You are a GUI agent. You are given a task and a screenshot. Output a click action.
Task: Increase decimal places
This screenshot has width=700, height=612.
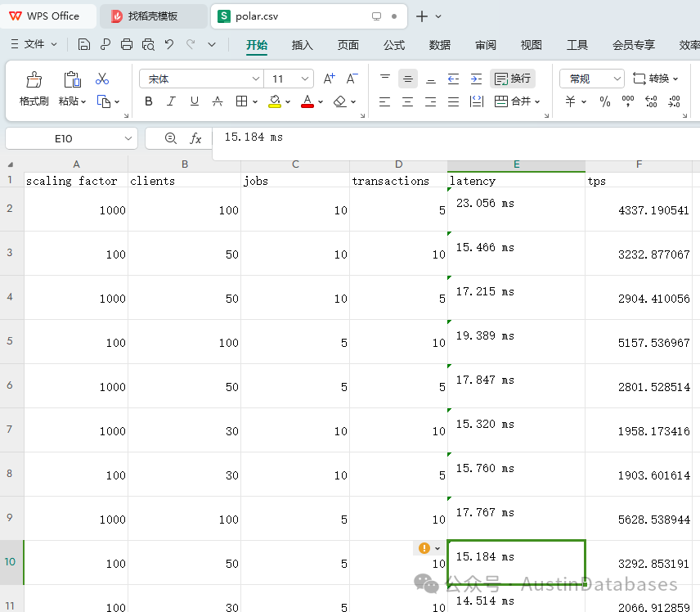(651, 101)
